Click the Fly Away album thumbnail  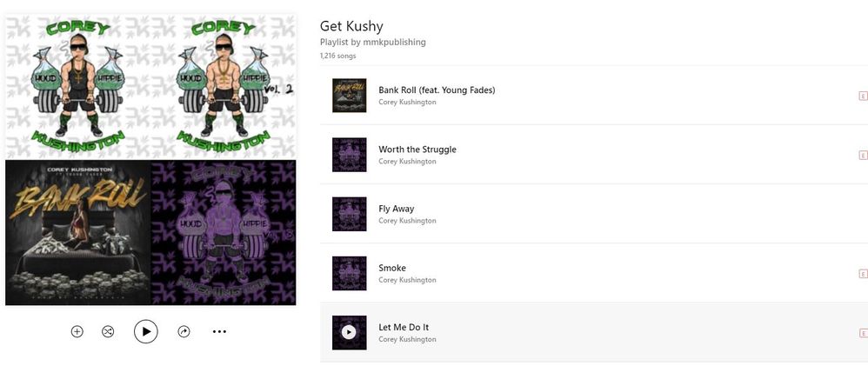point(350,214)
